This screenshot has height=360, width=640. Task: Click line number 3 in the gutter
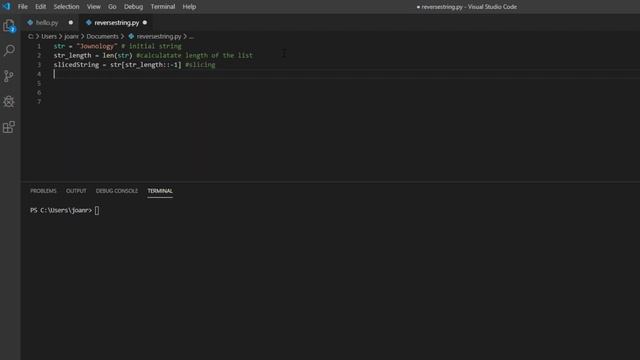(39, 64)
